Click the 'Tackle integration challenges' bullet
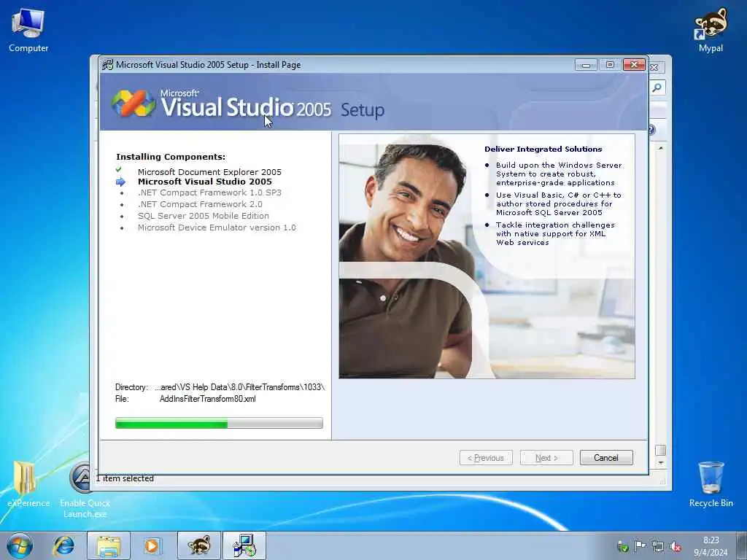 [555, 233]
